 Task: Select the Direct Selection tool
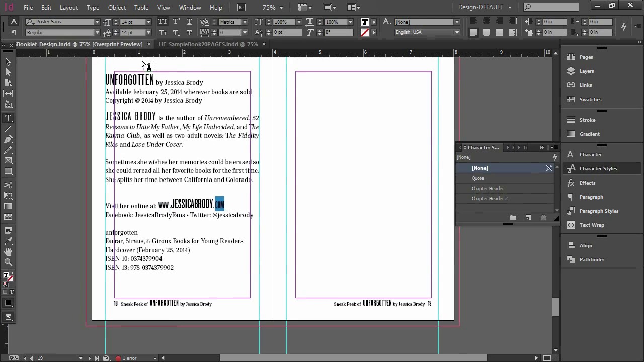[x=8, y=72]
